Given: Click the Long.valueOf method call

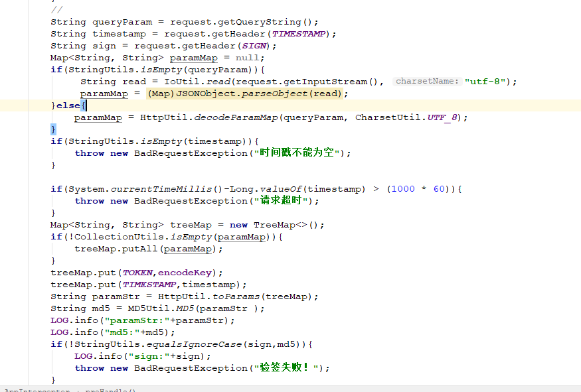Looking at the screenshot, I should [x=266, y=189].
